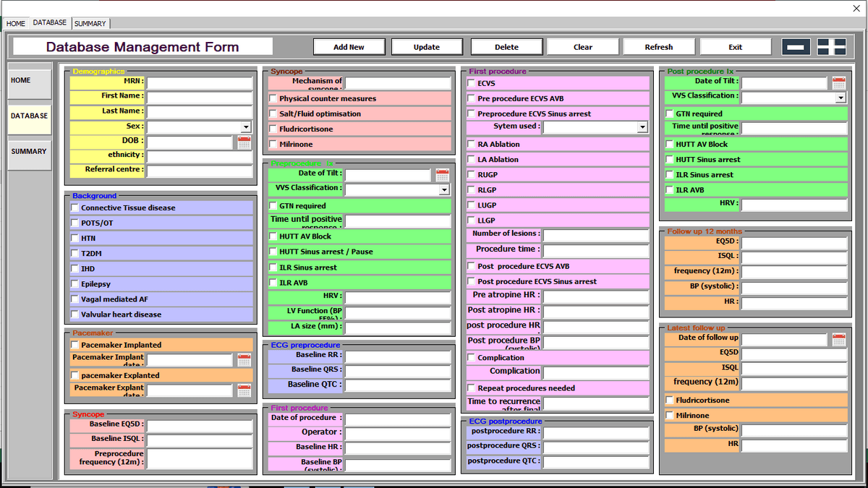Click the Pacemaker Explant date calendar icon

pyautogui.click(x=244, y=391)
